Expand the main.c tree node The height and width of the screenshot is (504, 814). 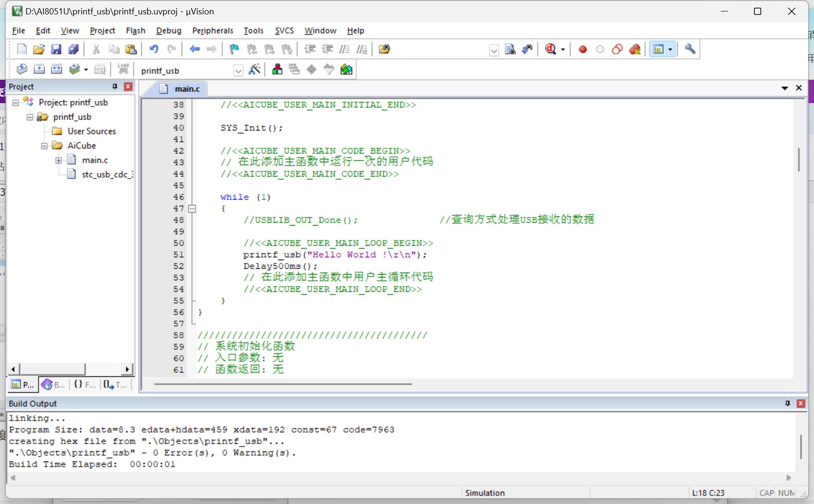[59, 160]
